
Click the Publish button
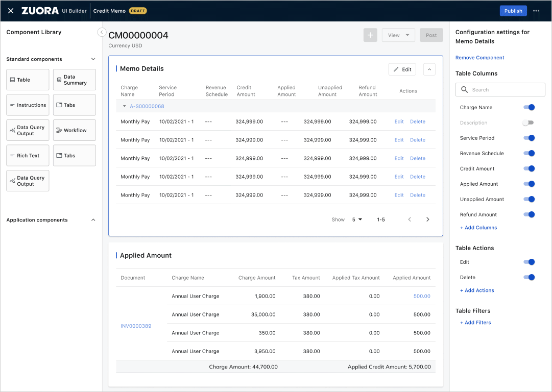point(513,11)
